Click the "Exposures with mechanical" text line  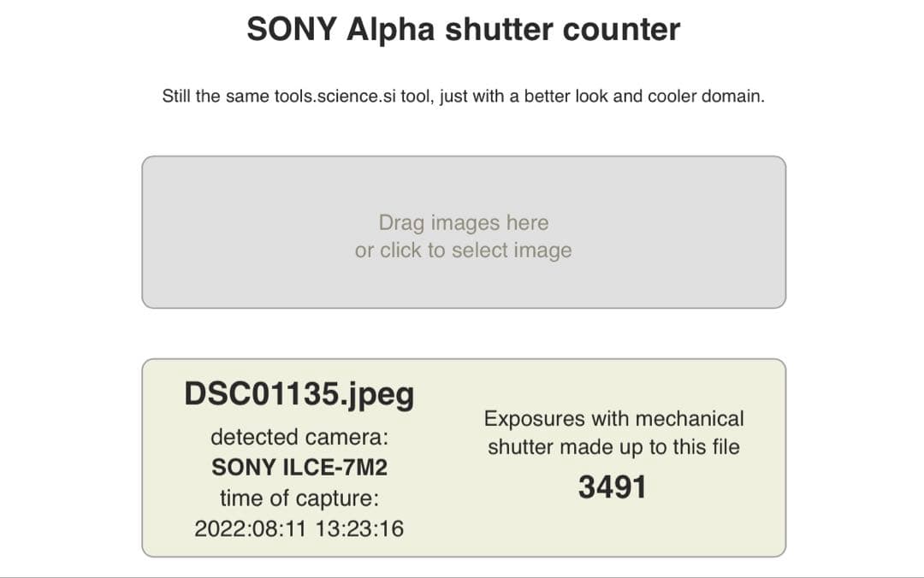pyautogui.click(x=613, y=419)
